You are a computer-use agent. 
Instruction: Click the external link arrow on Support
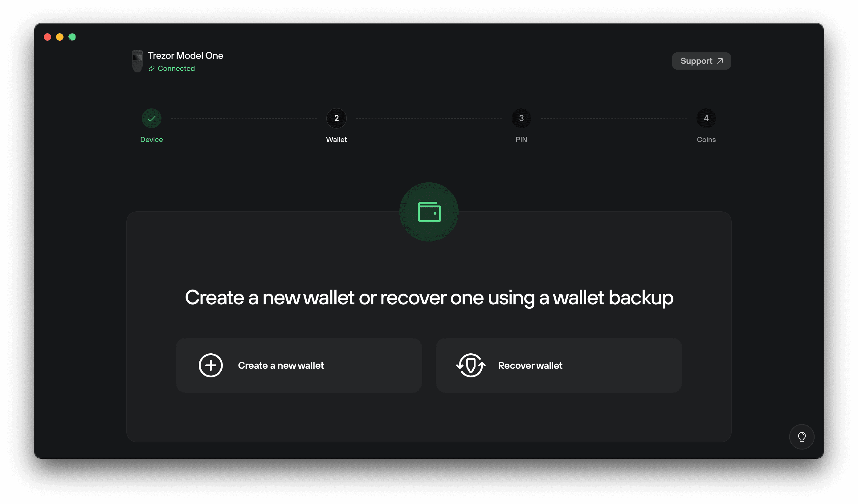[x=720, y=61]
